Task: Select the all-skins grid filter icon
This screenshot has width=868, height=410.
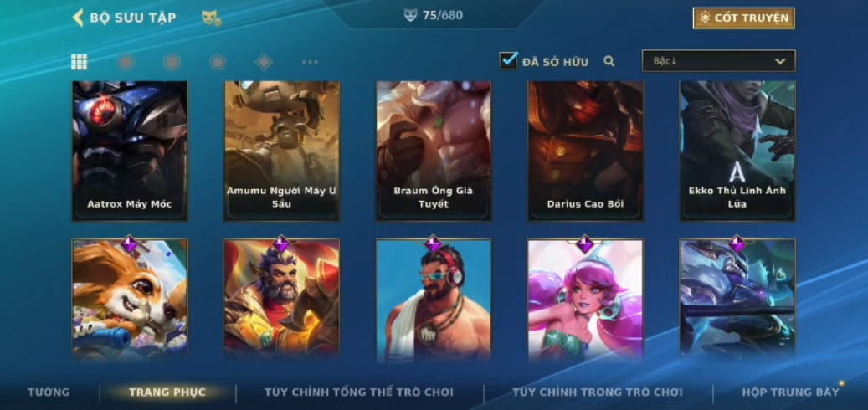Action: (x=80, y=62)
